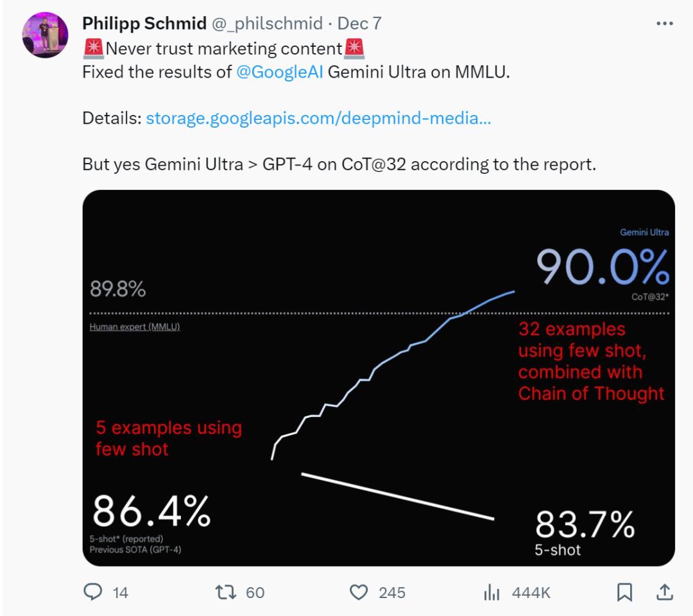693x616 pixels.
Task: Click the 60 reposts count
Action: coord(255,592)
